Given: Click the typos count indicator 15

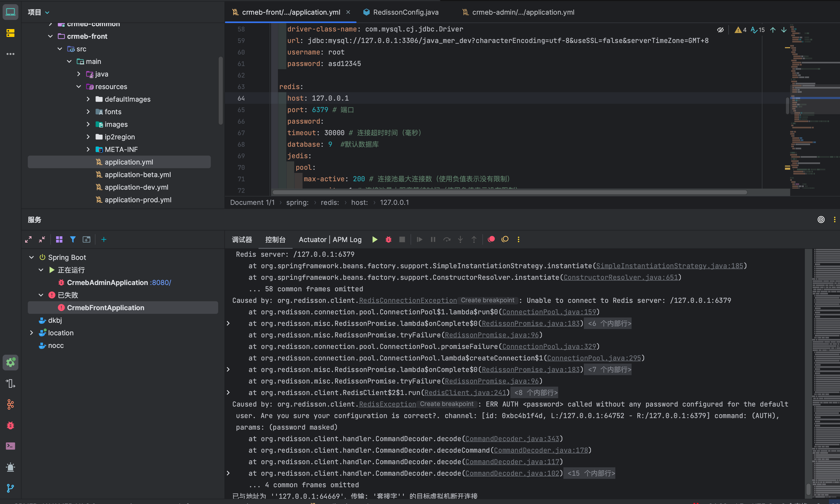Looking at the screenshot, I should click(x=757, y=30).
